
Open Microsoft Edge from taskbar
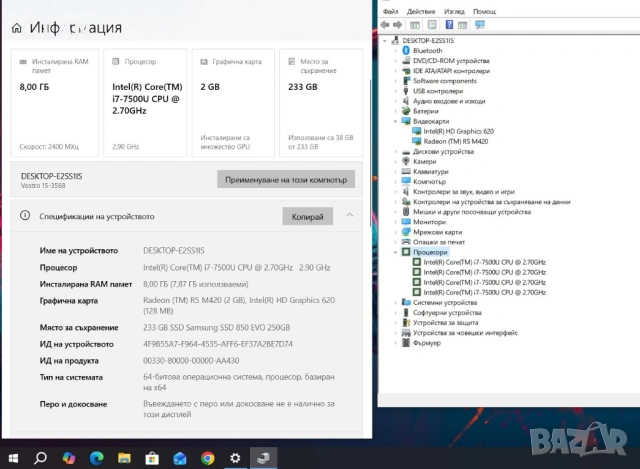pos(96,458)
